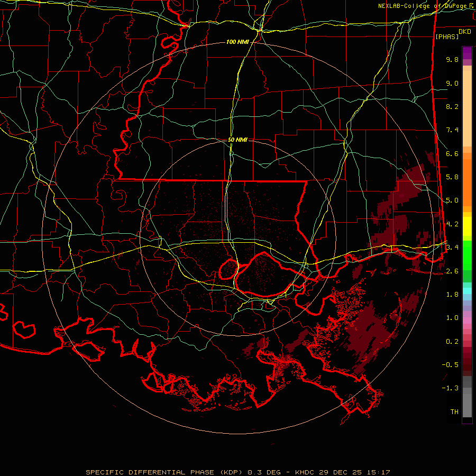The width and height of the screenshot is (476, 476).
Task: Click the 7.4 value on the color scale
Action: click(x=452, y=130)
